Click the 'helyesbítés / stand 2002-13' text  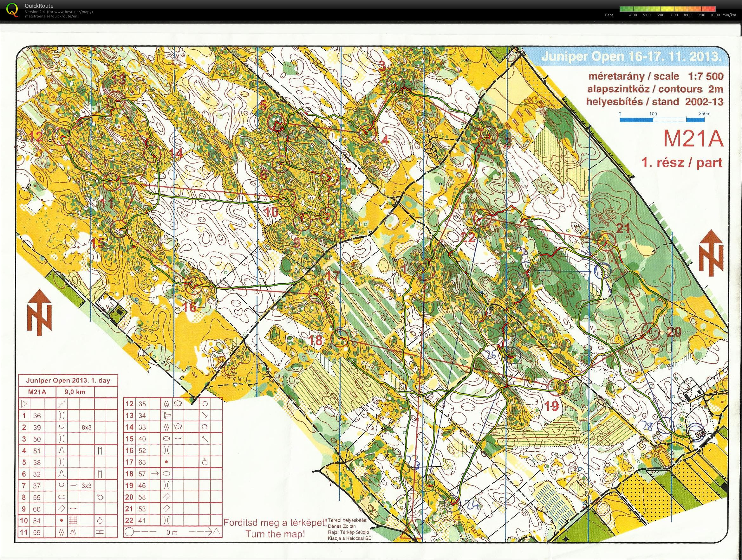[654, 101]
